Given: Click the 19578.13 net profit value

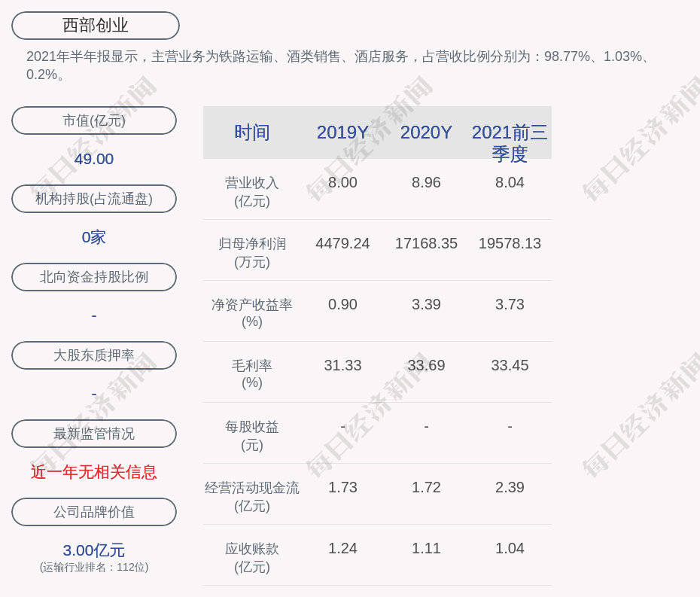Looking at the screenshot, I should click(x=510, y=244).
